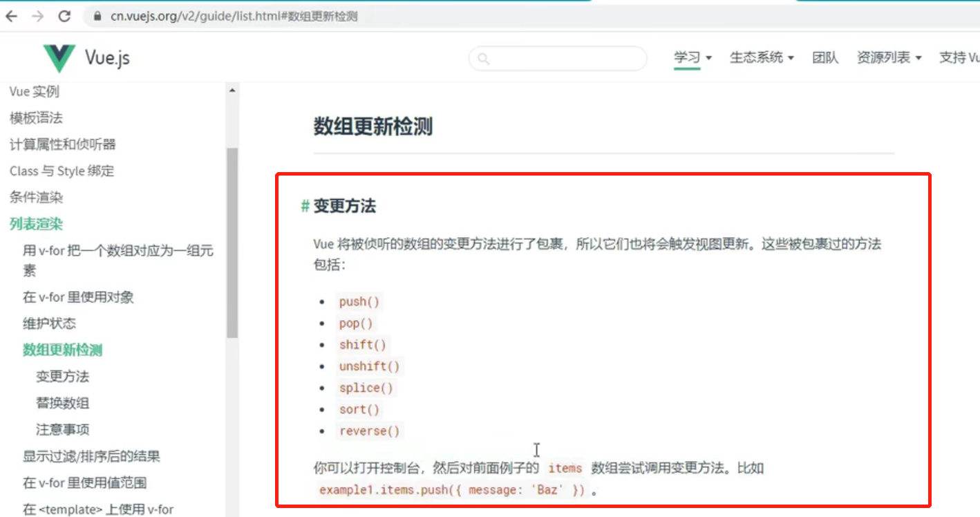Open 模板语法 in the sidebar
Image resolution: width=980 pixels, height=517 pixels.
pos(36,118)
